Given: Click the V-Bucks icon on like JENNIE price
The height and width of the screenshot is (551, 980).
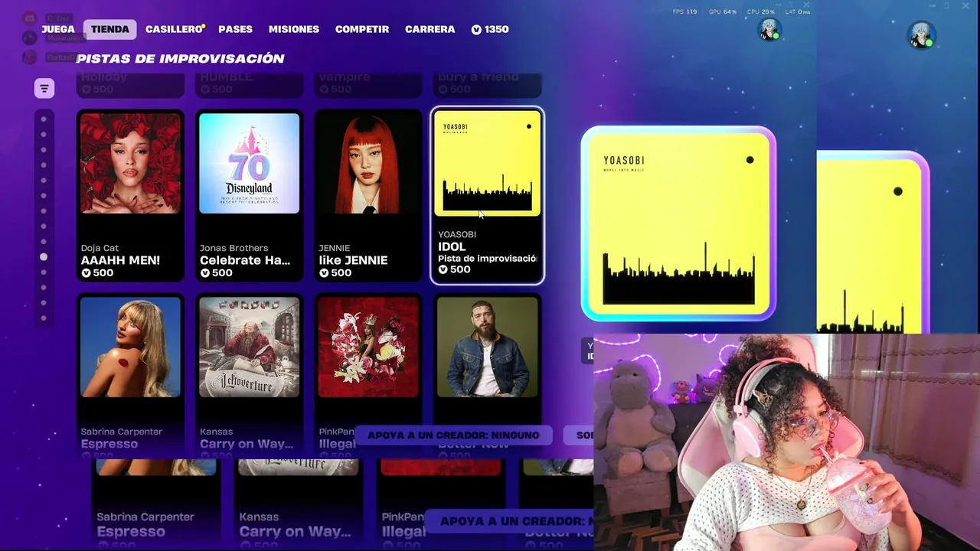Looking at the screenshot, I should [323, 273].
